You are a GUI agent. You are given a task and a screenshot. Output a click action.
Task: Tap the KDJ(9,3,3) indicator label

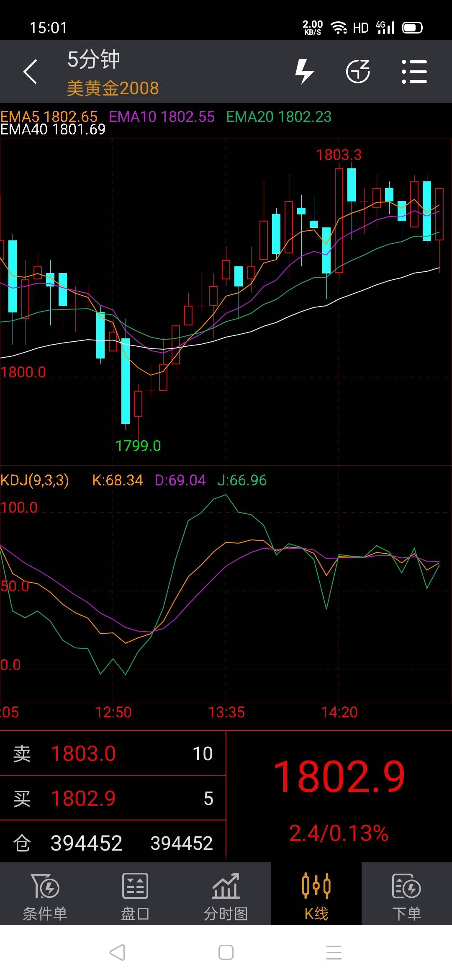click(35, 480)
